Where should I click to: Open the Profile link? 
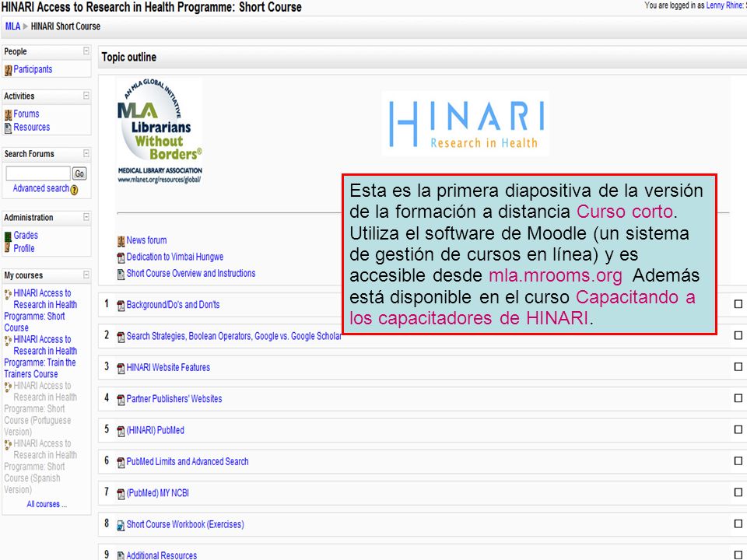coord(24,248)
